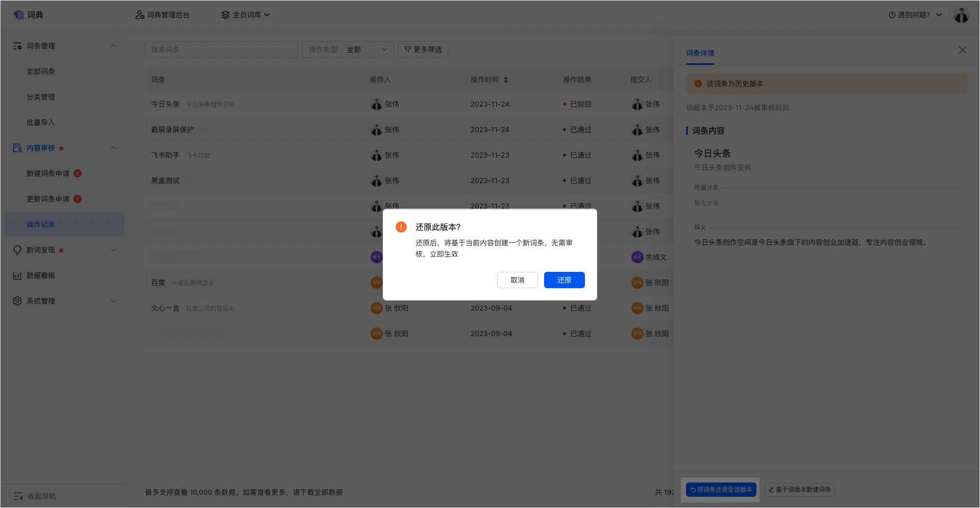Select 操作记录 in the sidebar
The image size is (980, 508).
64,224
